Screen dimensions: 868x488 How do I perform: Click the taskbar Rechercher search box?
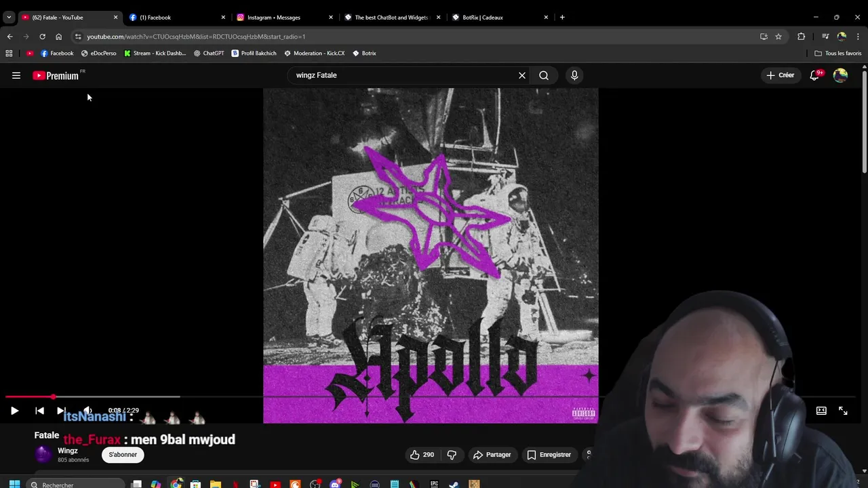(75, 484)
